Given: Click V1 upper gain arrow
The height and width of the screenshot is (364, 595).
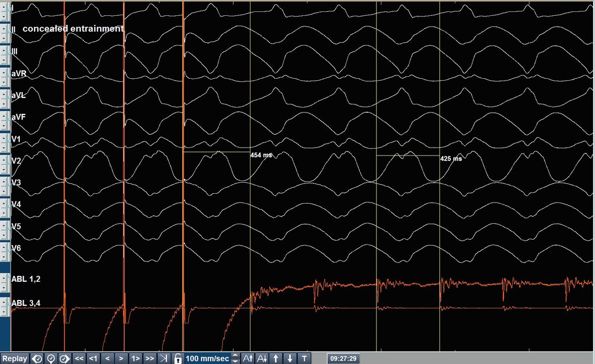Looking at the screenshot, I should click(x=3, y=139).
